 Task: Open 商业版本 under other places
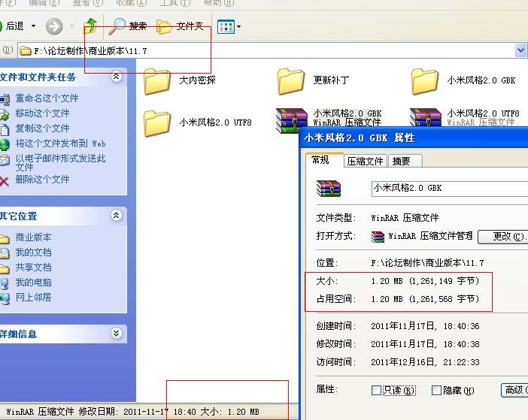[x=33, y=237]
